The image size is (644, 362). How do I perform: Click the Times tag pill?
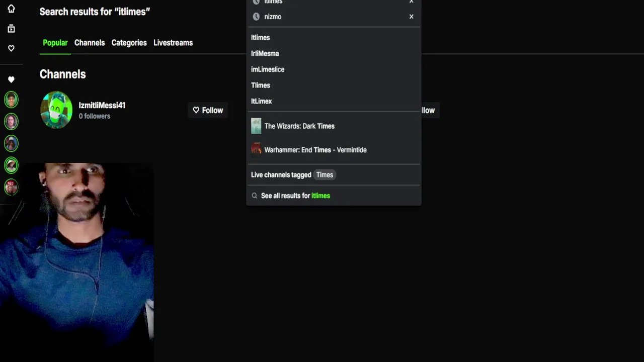coord(325,175)
